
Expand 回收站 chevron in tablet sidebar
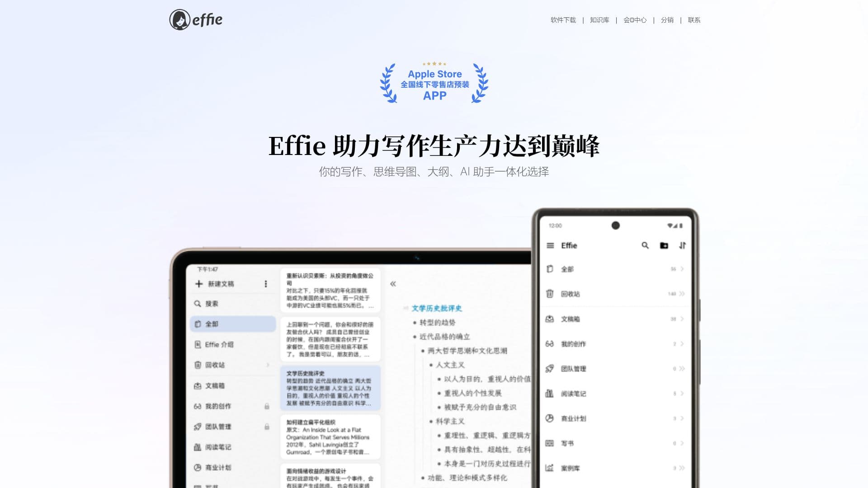tap(268, 365)
